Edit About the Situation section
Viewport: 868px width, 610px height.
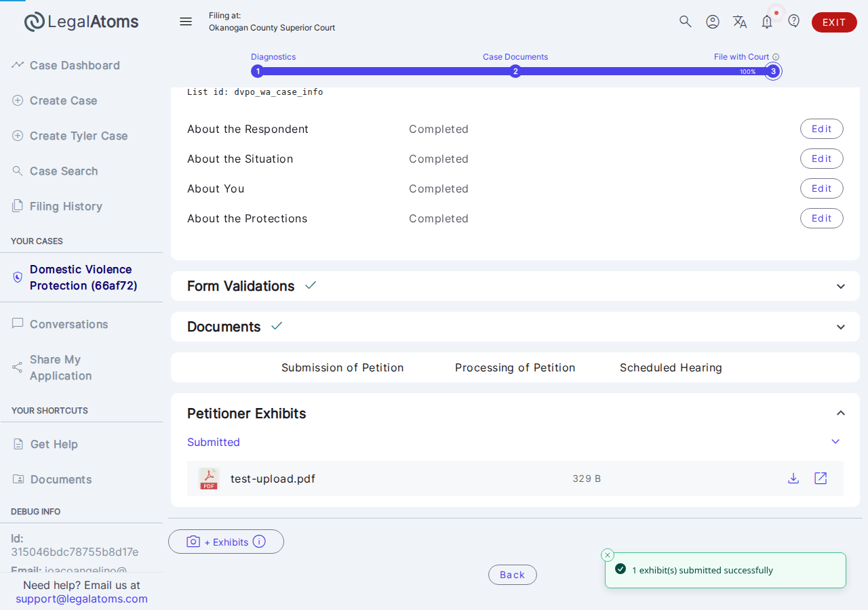click(x=822, y=159)
